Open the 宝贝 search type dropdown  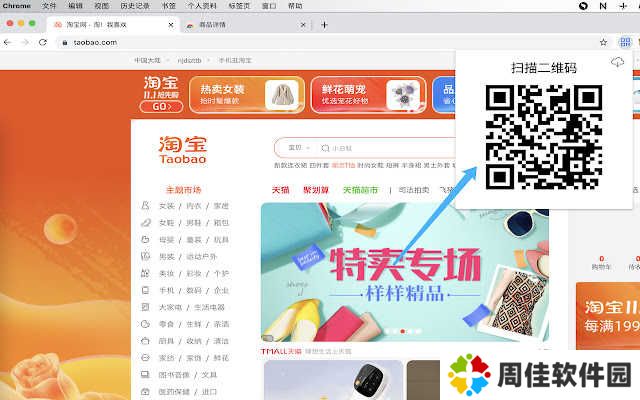[298, 147]
